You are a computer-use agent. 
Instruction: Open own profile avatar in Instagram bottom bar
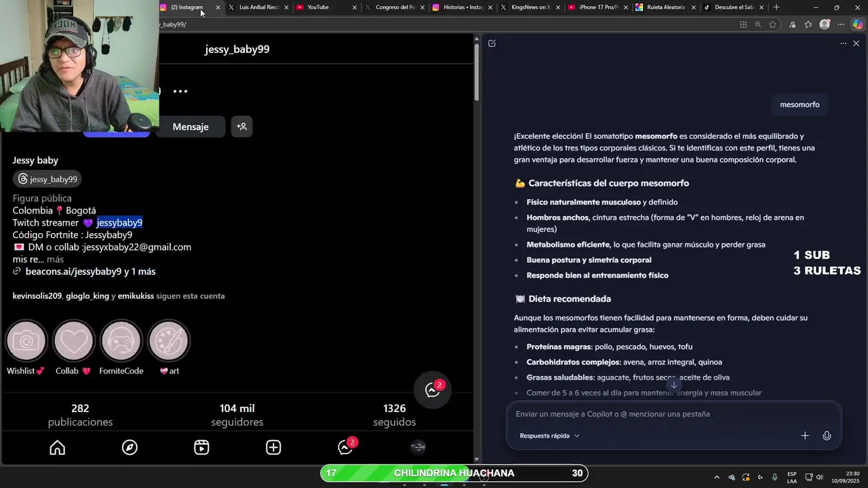pos(418,447)
